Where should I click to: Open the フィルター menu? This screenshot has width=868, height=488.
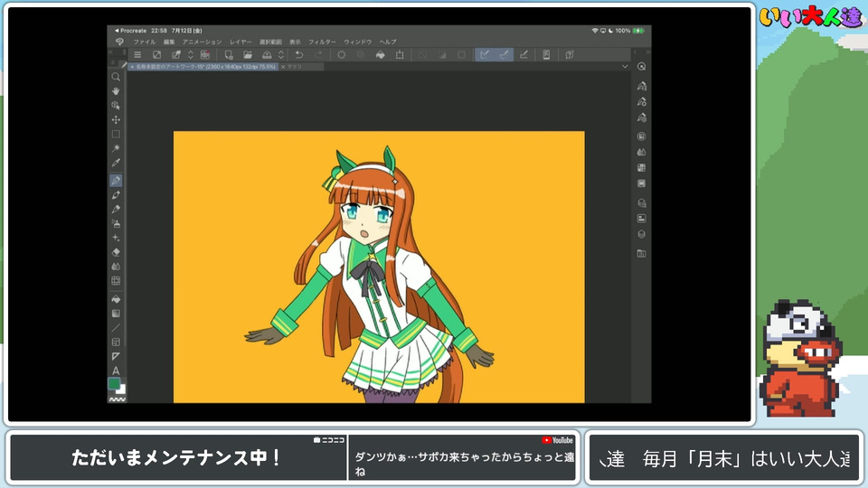[x=322, y=42]
